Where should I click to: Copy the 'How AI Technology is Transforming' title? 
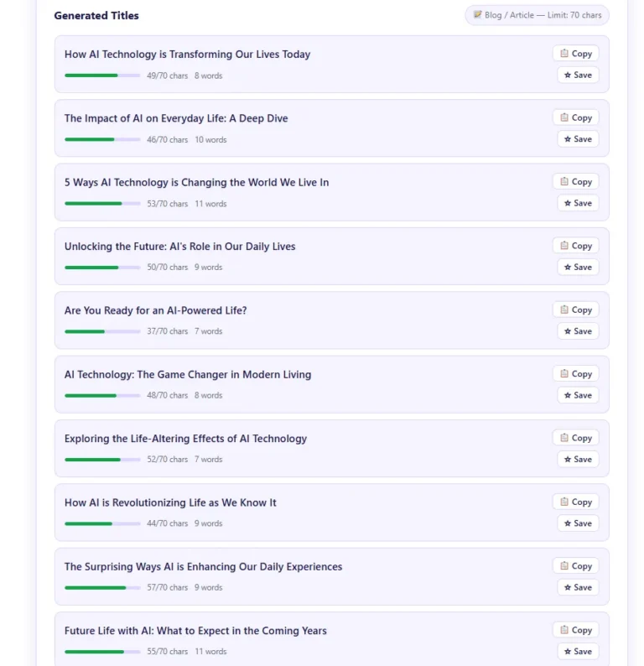click(x=575, y=54)
